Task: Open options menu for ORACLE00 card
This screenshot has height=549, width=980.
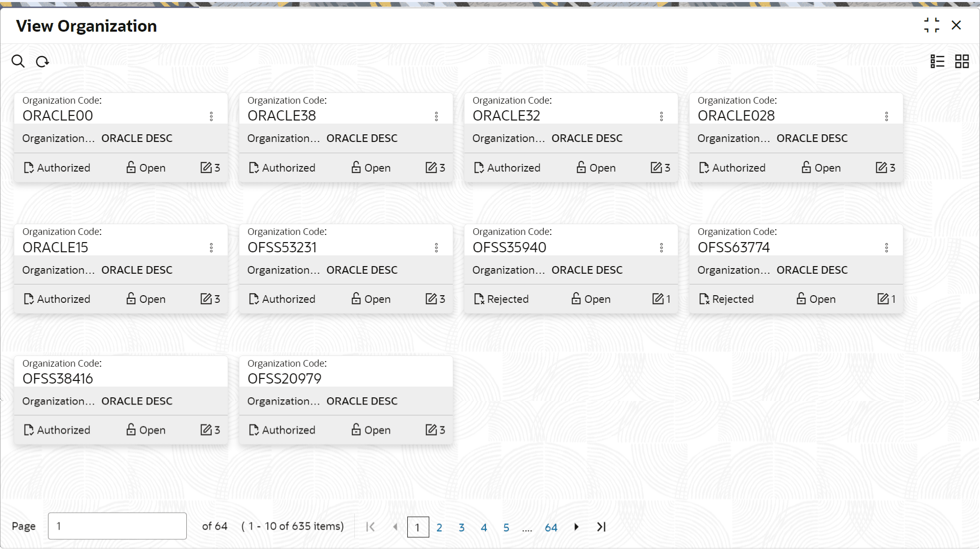Action: [x=211, y=116]
